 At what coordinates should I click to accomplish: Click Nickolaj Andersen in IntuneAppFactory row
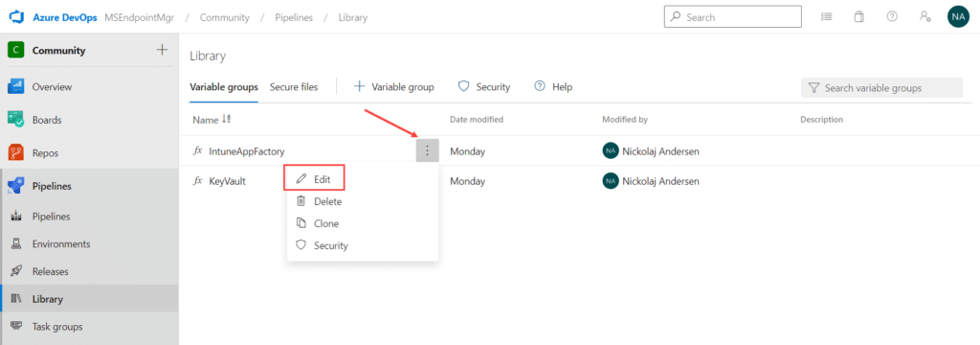(660, 150)
